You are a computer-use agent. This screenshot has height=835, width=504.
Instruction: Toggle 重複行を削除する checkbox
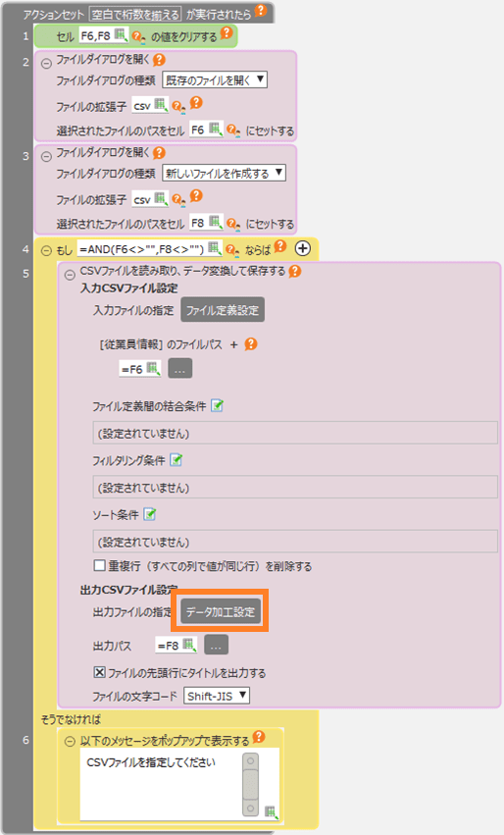point(99,565)
